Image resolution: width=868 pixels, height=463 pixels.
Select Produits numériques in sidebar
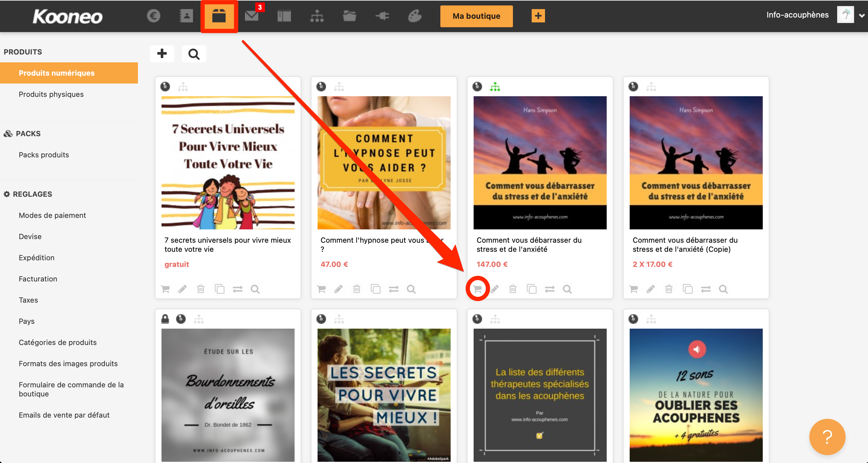tap(69, 73)
